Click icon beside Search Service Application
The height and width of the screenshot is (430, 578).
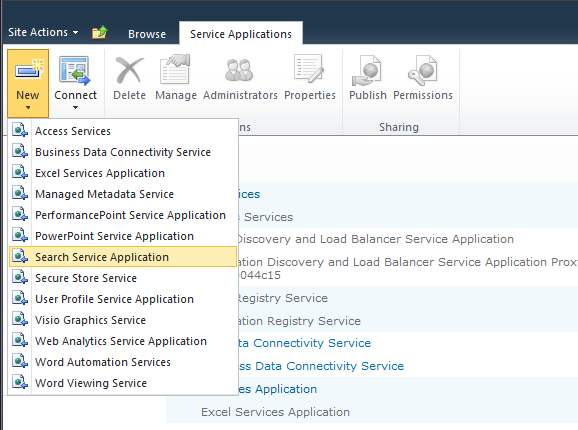20,256
